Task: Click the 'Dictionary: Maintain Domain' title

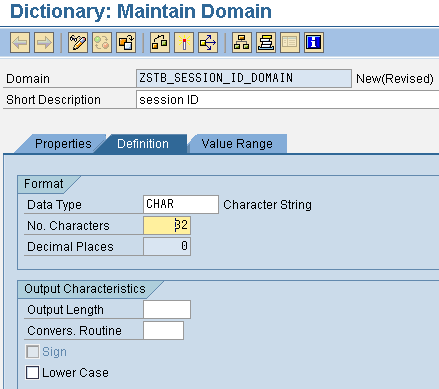Action: point(141,11)
